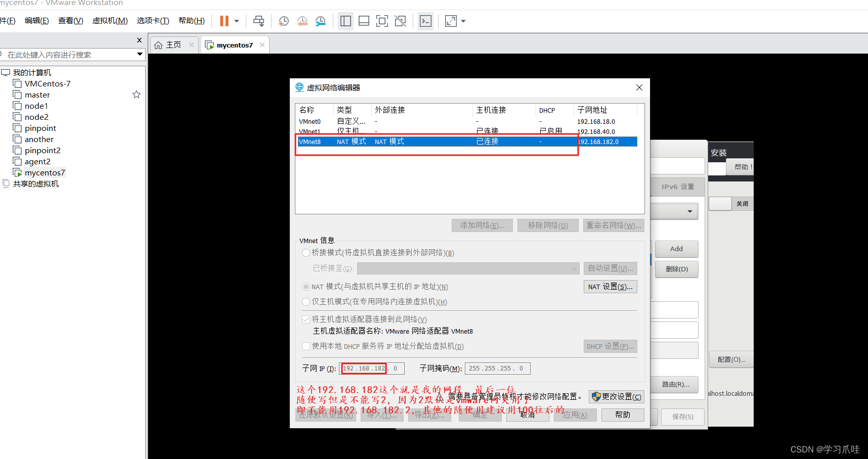The height and width of the screenshot is (459, 868).
Task: Click the 移除网络(O) button
Action: pyautogui.click(x=548, y=225)
